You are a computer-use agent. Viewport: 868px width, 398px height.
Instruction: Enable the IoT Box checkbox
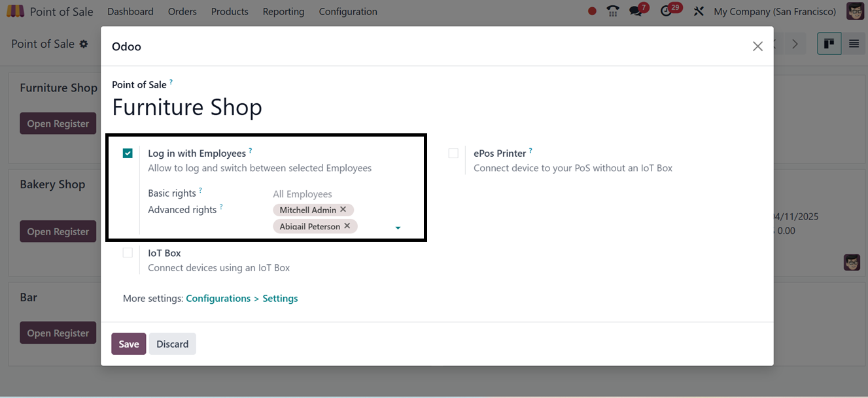[128, 253]
